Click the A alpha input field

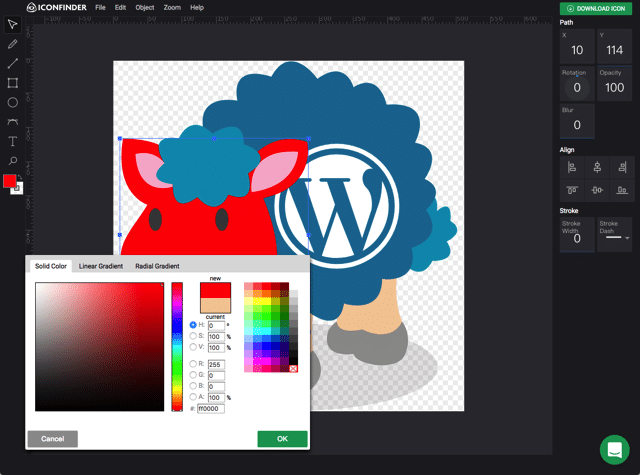(x=216, y=397)
